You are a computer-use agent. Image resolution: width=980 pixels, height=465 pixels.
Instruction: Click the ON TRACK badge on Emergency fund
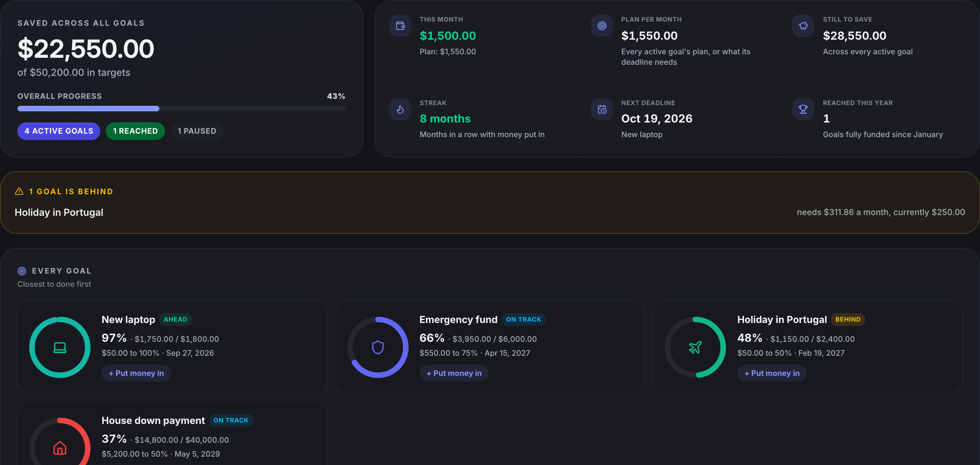click(x=523, y=320)
